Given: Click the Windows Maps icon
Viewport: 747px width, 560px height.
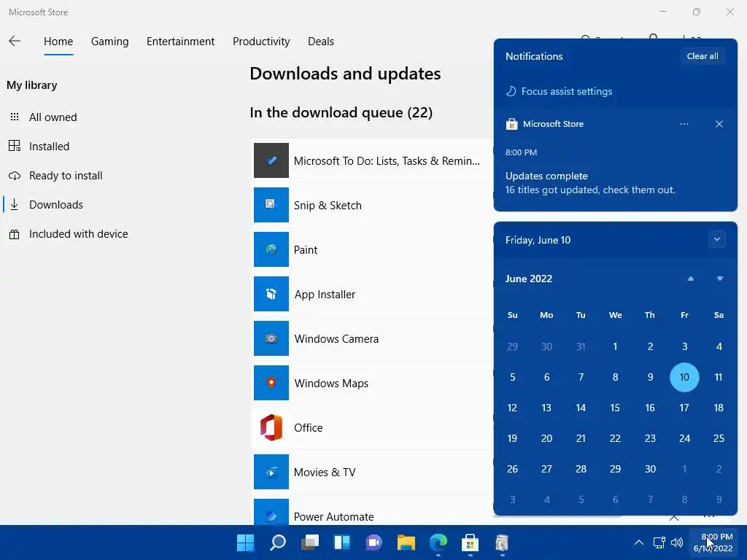Looking at the screenshot, I should click(x=271, y=383).
